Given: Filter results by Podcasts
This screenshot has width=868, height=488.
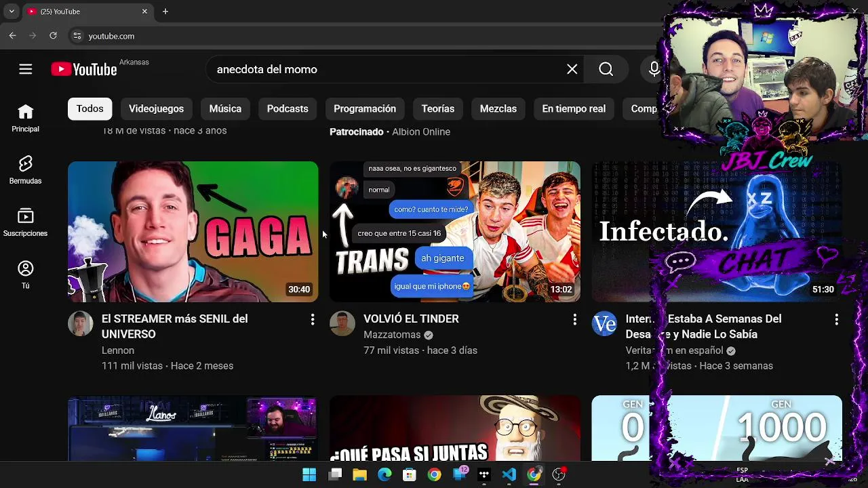Looking at the screenshot, I should pyautogui.click(x=288, y=108).
